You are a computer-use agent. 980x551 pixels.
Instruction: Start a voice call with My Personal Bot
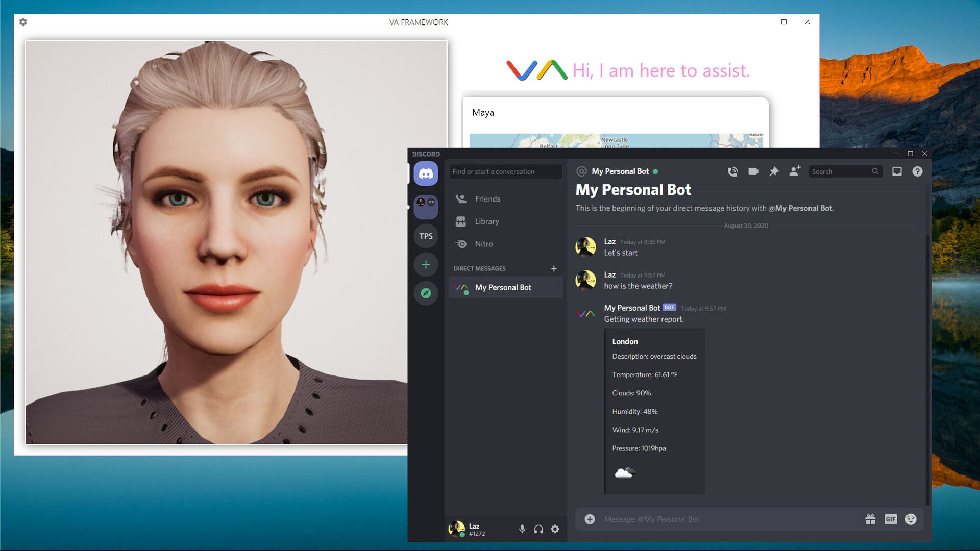[x=733, y=171]
